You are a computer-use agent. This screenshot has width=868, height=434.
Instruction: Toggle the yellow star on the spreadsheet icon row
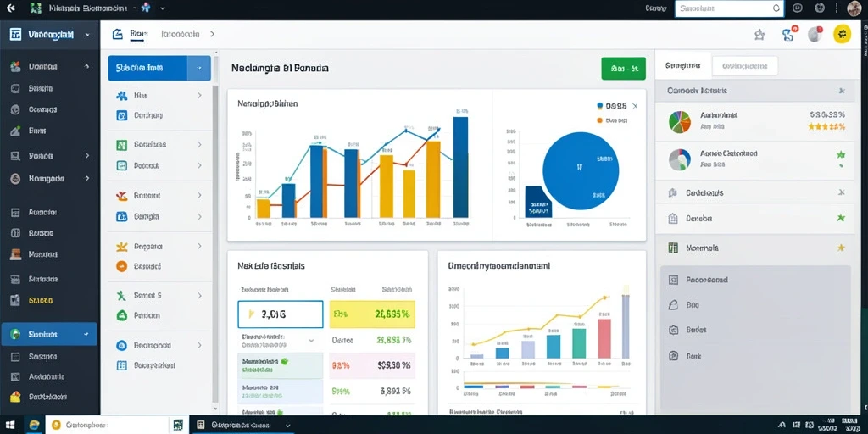coord(842,248)
